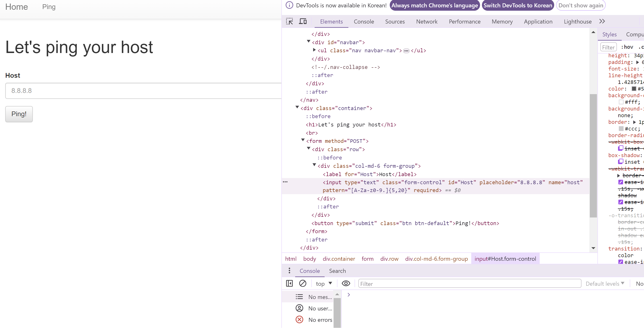Click the #ccc border color swatch
Image resolution: width=644 pixels, height=328 pixels.
click(621, 129)
